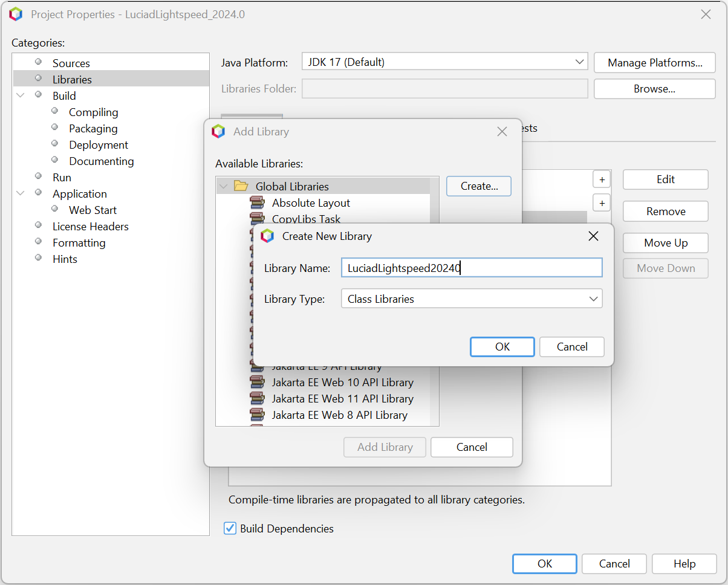Select the Web Start category
The image size is (728, 585).
click(x=93, y=210)
